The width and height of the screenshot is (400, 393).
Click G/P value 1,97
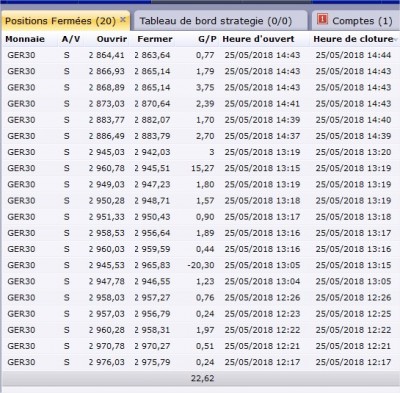tap(205, 330)
